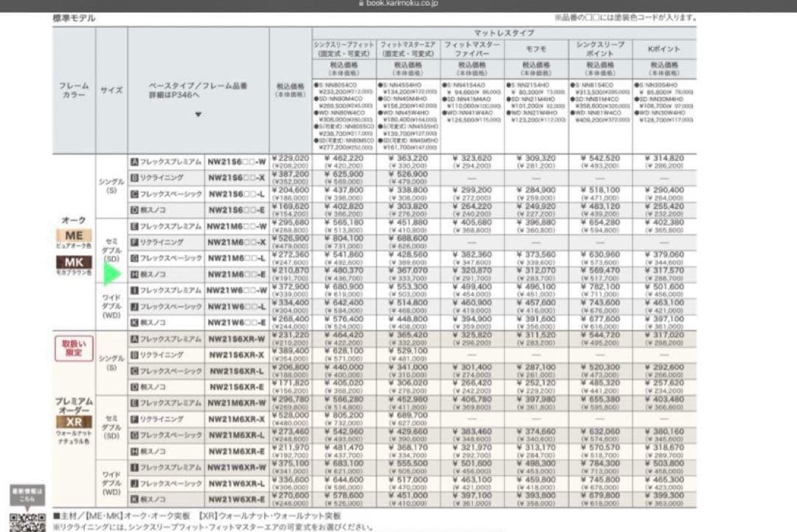Click frame number NW21W6XR-W

coord(236,467)
